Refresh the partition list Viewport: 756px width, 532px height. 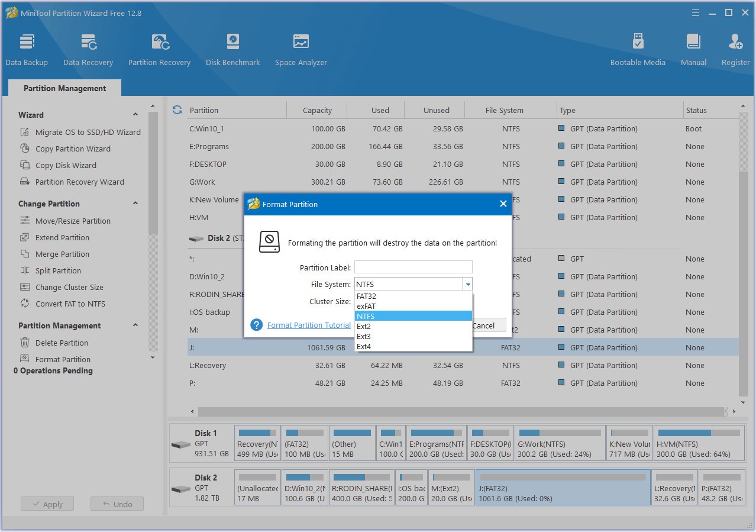point(177,109)
